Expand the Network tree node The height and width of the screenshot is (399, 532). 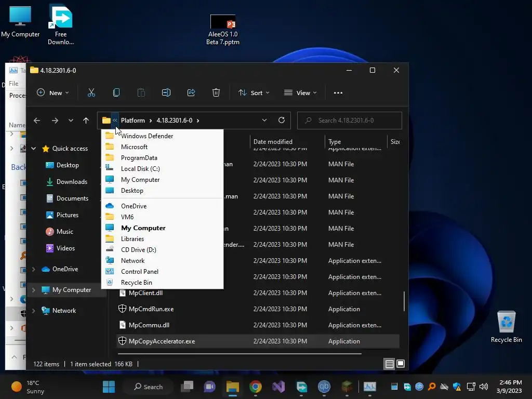coord(34,311)
